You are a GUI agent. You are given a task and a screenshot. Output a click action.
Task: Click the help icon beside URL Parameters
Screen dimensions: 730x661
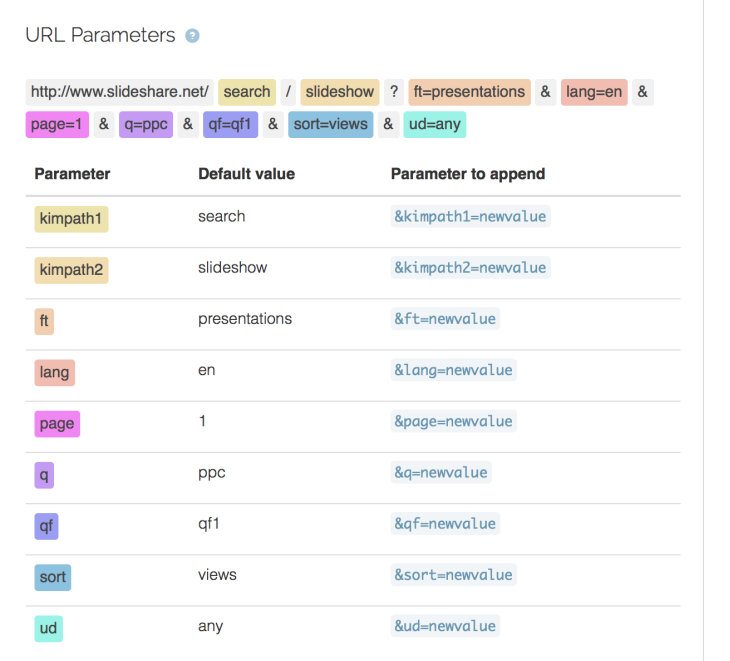click(193, 36)
